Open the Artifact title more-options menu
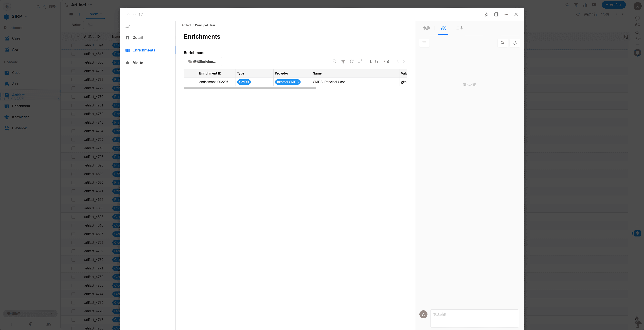 [90, 5]
